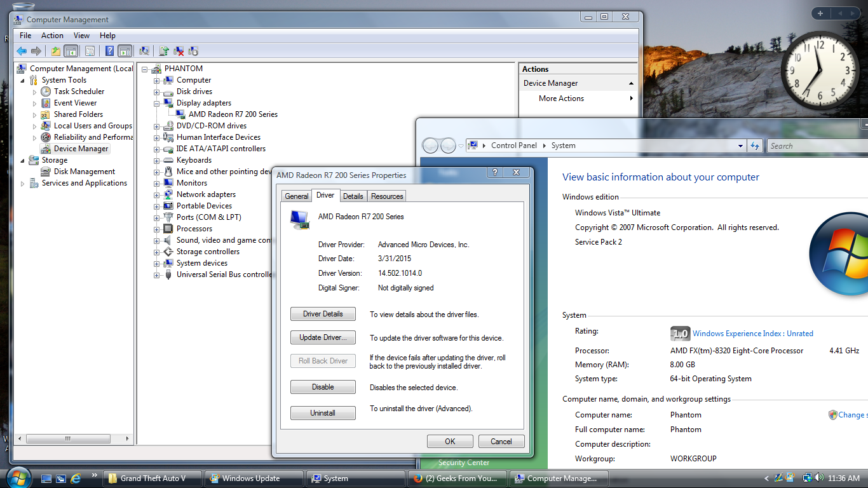Click the Update Driver Software toolbar icon
This screenshot has width=868, height=488.
pyautogui.click(x=164, y=51)
